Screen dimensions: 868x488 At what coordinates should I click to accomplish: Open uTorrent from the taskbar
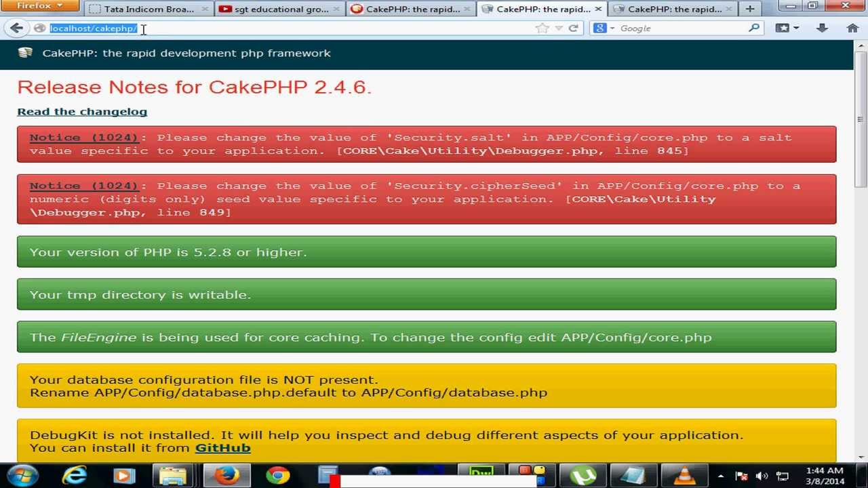(583, 475)
